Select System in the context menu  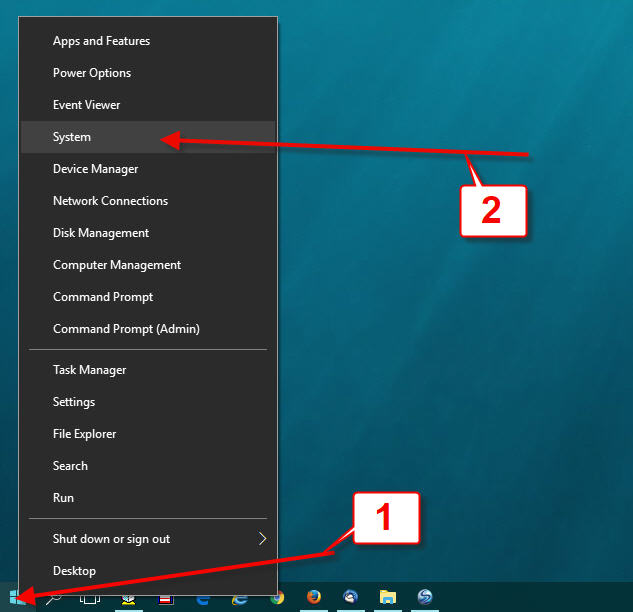coord(72,137)
